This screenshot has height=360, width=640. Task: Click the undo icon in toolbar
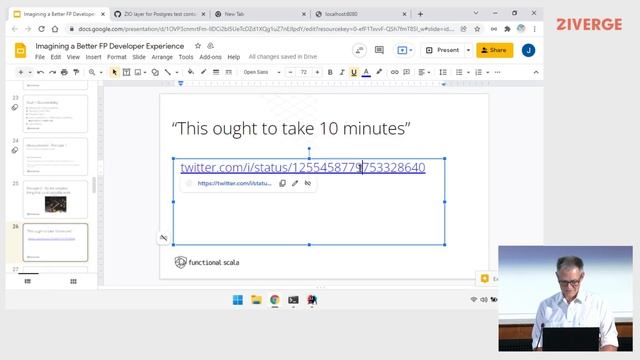40,72
